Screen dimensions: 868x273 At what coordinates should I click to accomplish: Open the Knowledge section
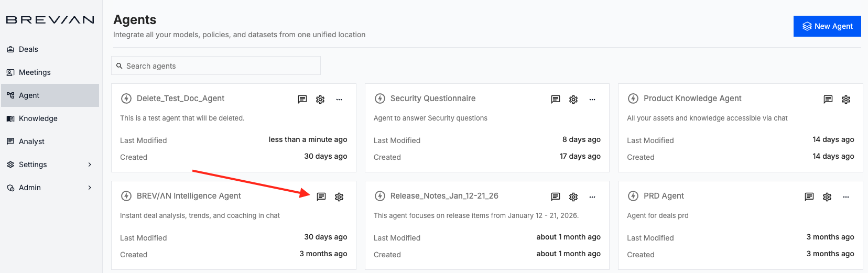point(38,118)
